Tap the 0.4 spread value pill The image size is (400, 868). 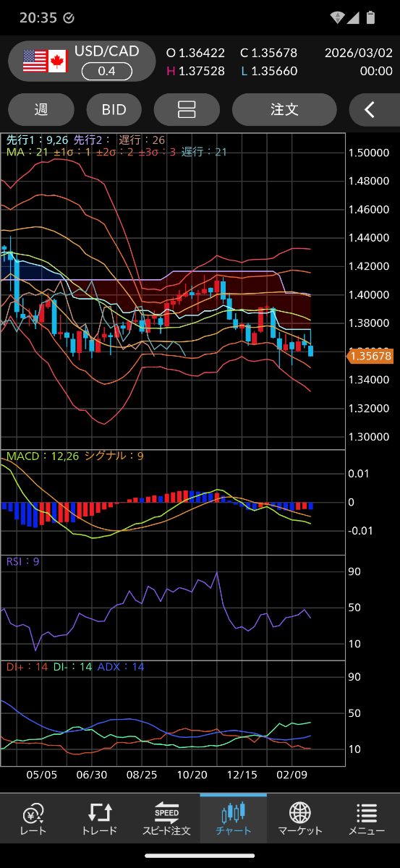tap(106, 71)
